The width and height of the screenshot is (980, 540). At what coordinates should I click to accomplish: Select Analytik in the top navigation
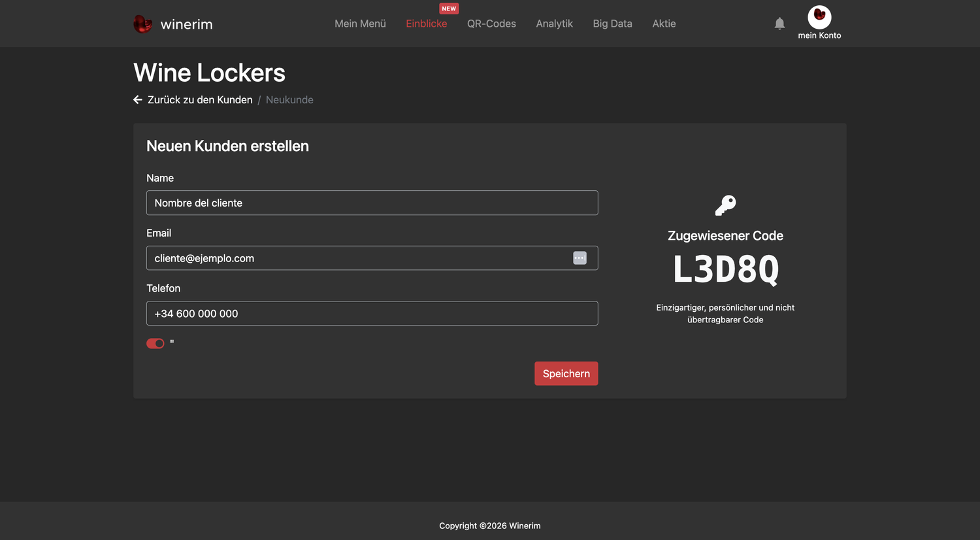coord(554,24)
